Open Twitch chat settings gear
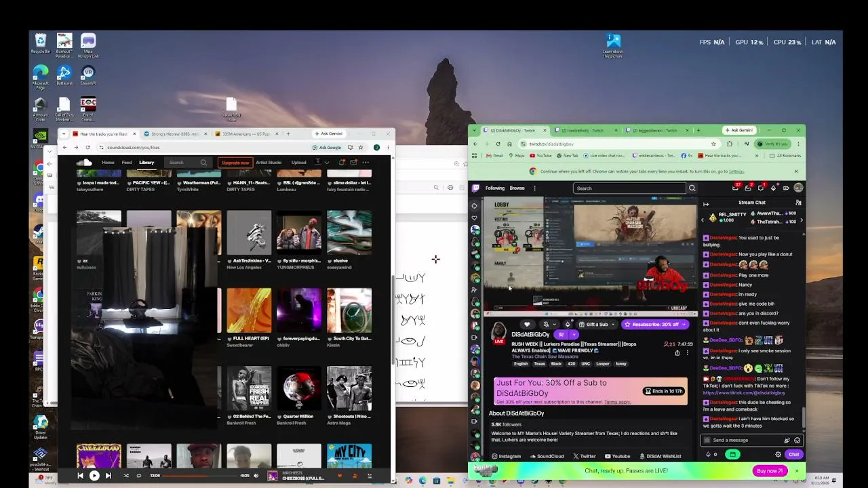Viewport: 868px width, 488px height. pos(778,454)
